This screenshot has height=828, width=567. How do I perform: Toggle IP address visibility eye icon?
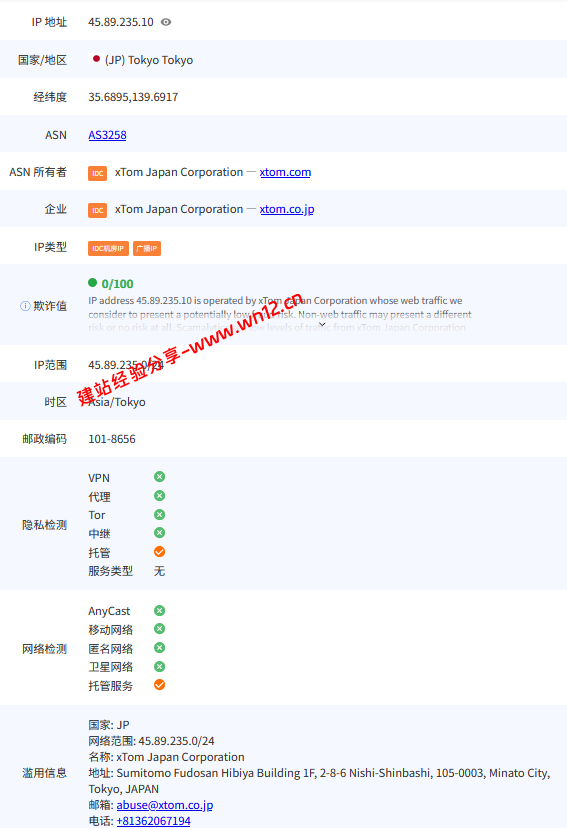click(x=166, y=22)
